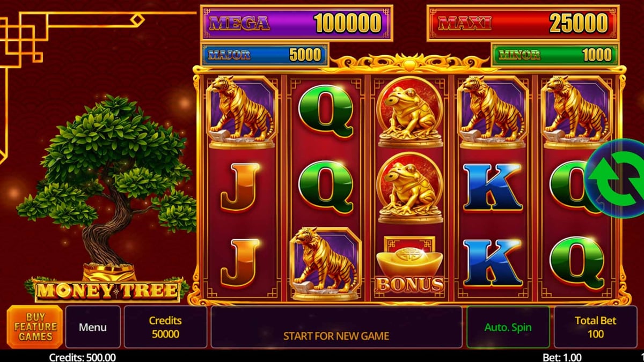
Task: Click the Credits 50000 display
Action: point(165,327)
